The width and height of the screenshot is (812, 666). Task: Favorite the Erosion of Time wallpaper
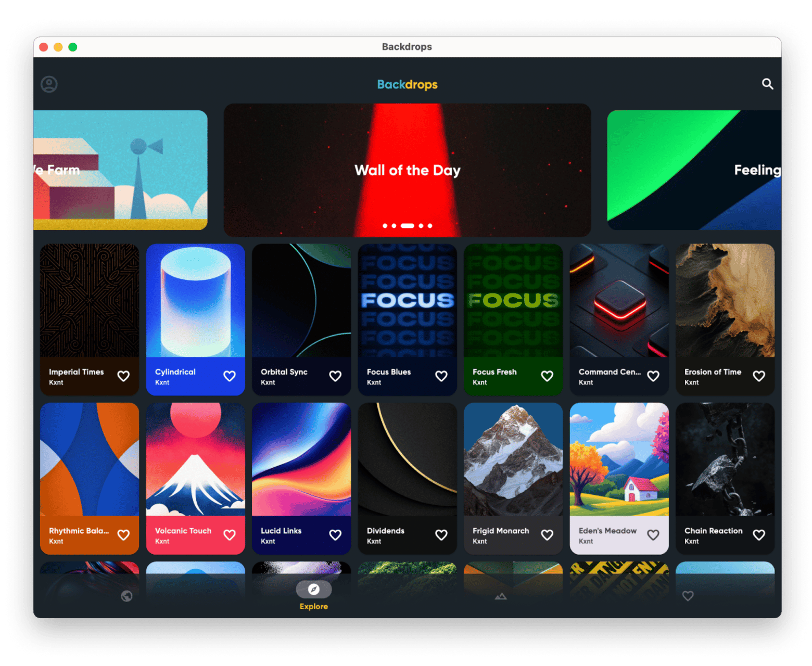coord(759,376)
